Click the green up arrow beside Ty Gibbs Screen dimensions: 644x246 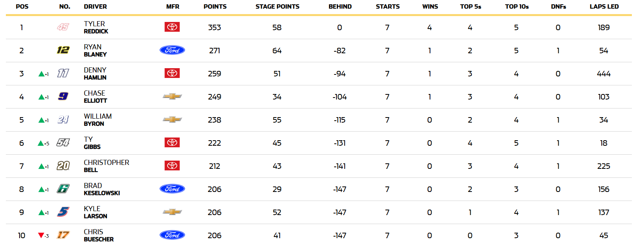[x=41, y=143]
